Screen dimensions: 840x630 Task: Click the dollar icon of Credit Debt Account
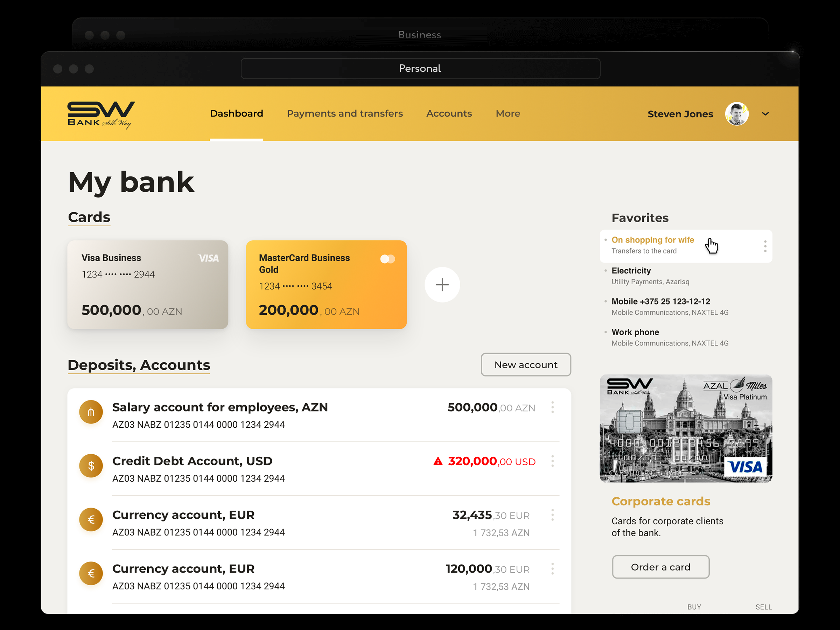[91, 466]
